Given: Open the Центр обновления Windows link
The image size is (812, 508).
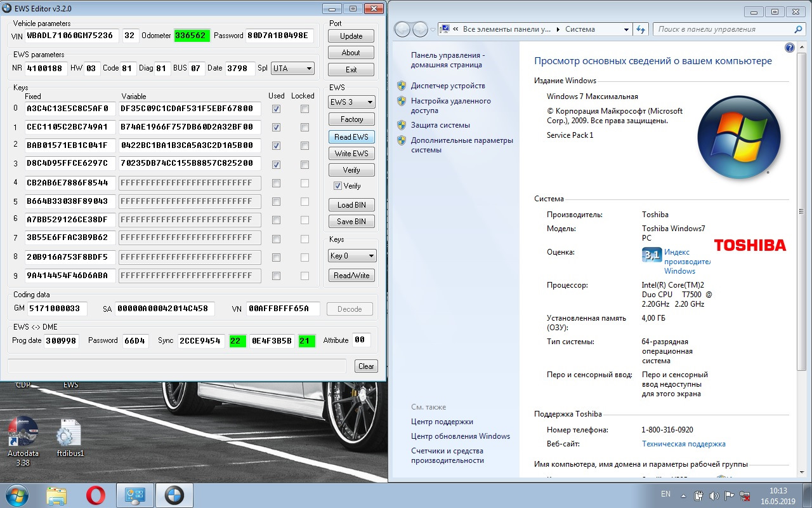Looking at the screenshot, I should [461, 436].
